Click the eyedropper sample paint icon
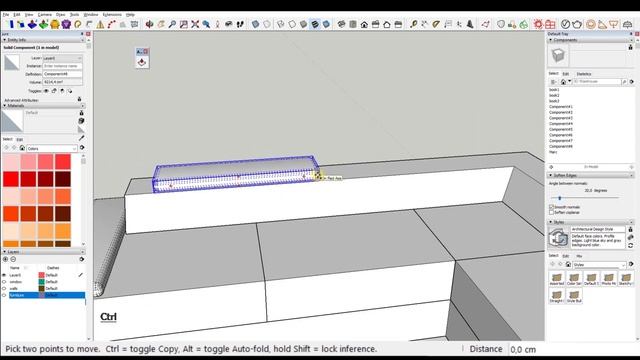 click(82, 138)
